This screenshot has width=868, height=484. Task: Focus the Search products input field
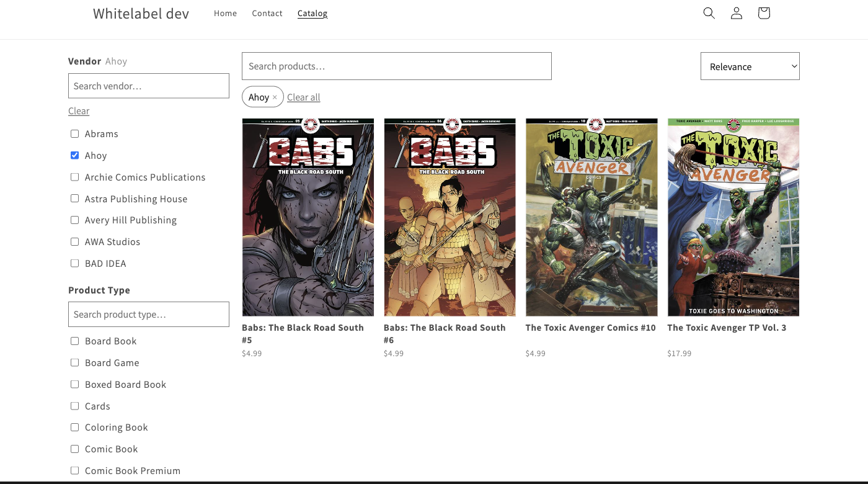[397, 66]
